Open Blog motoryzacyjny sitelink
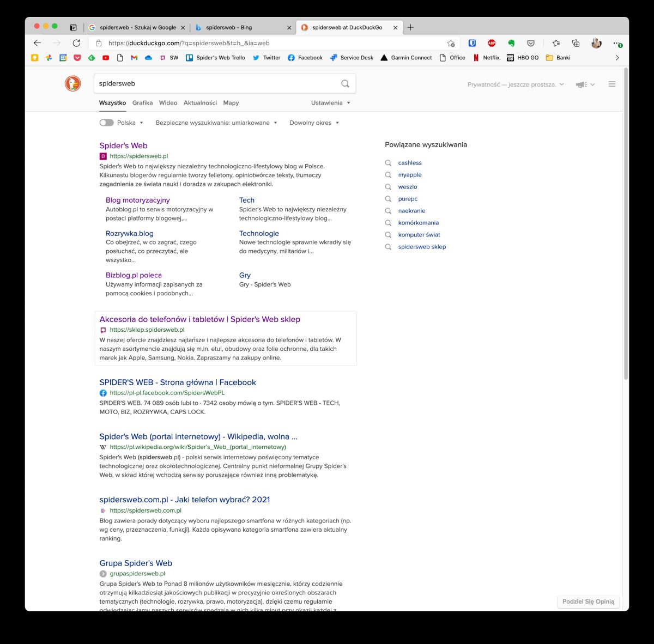Image resolution: width=654 pixels, height=644 pixels. point(138,200)
